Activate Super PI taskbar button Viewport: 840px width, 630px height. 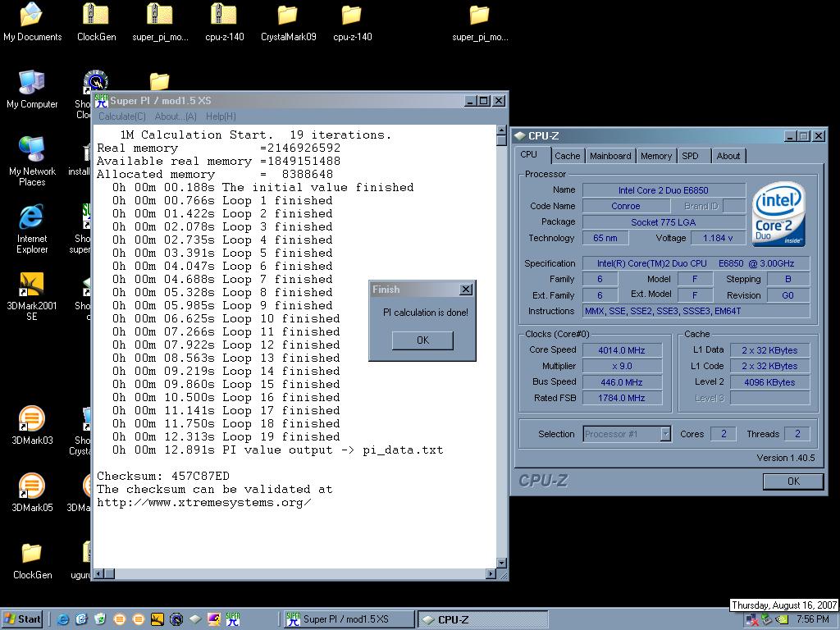[348, 619]
